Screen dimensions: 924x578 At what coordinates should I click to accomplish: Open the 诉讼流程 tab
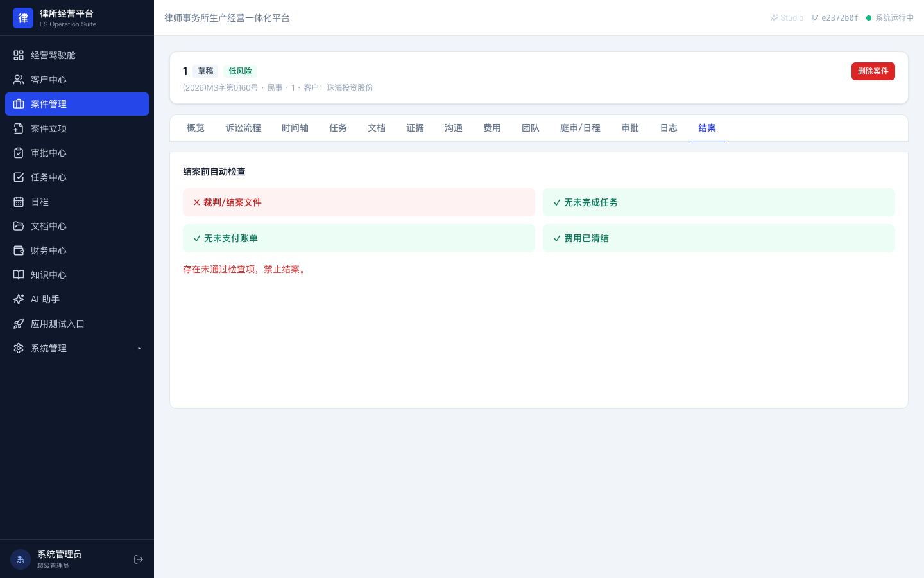click(243, 128)
